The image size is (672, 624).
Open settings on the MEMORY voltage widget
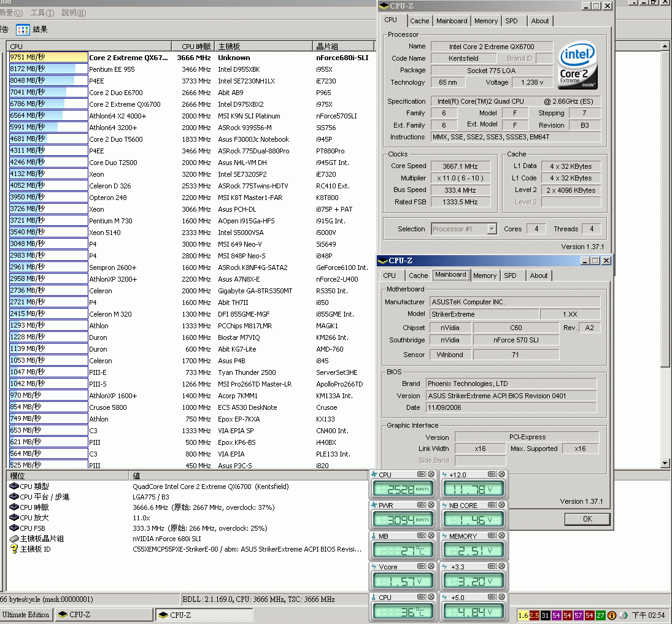[492, 536]
